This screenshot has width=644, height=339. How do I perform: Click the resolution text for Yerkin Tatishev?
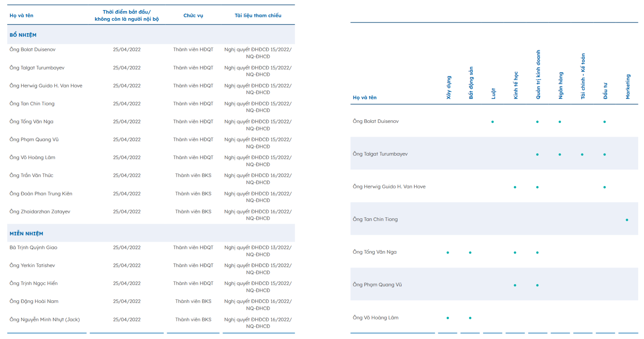pos(258,269)
